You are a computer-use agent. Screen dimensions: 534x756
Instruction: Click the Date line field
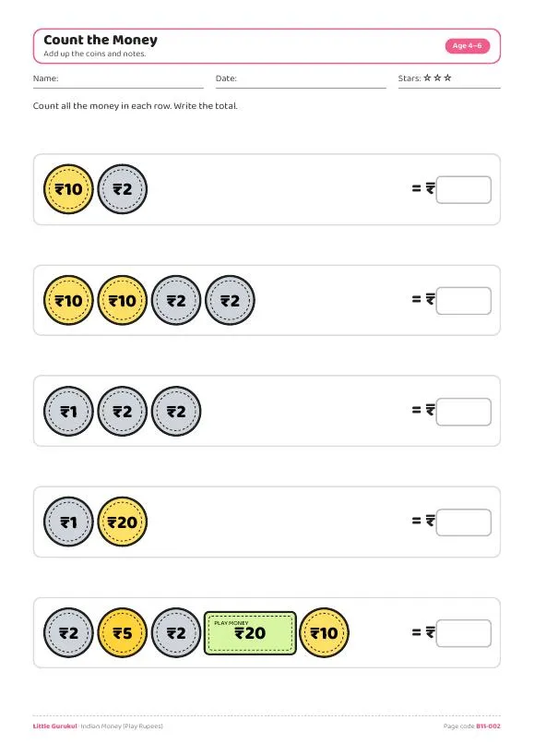click(x=301, y=80)
